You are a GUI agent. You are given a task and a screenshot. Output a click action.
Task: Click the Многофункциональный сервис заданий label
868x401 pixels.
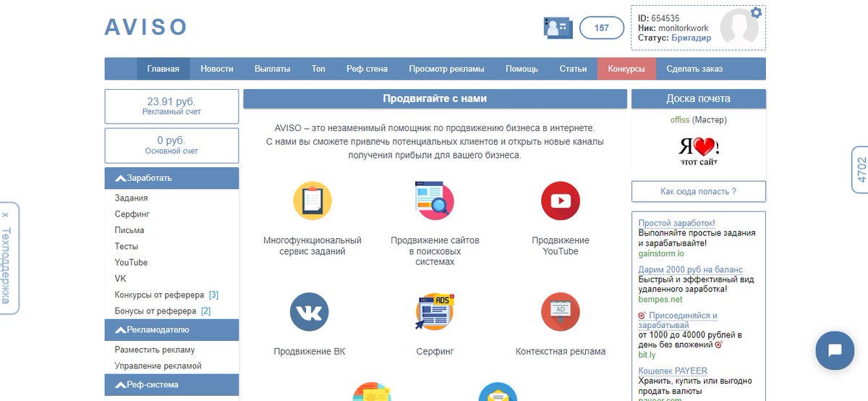(312, 246)
